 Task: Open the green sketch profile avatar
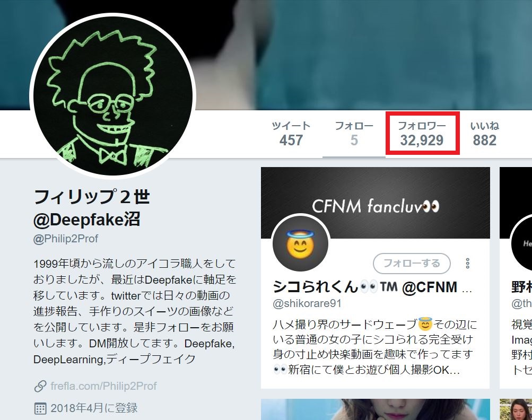coord(112,95)
